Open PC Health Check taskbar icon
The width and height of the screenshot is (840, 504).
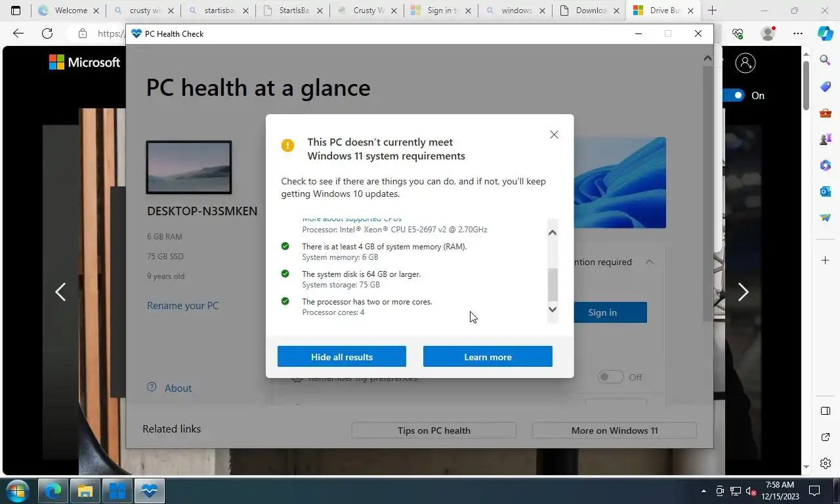[150, 490]
